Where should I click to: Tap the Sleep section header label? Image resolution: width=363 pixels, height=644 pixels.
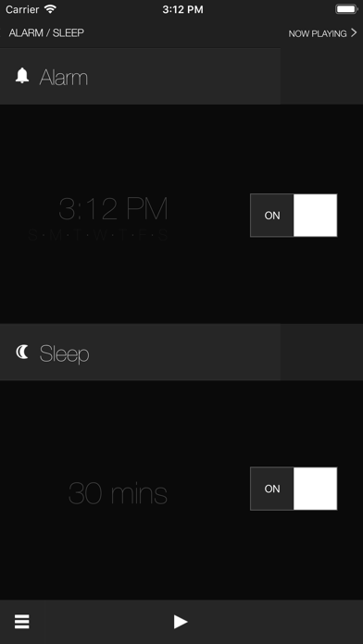pyautogui.click(x=64, y=353)
